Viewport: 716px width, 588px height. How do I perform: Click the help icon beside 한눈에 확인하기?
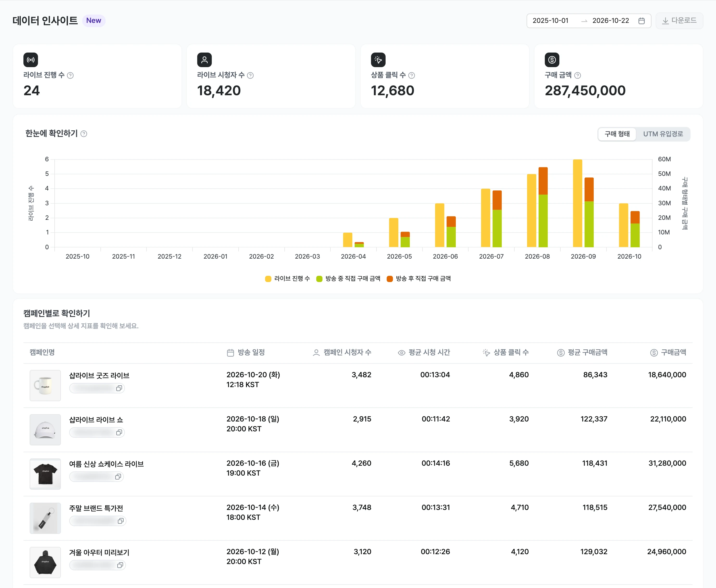84,134
